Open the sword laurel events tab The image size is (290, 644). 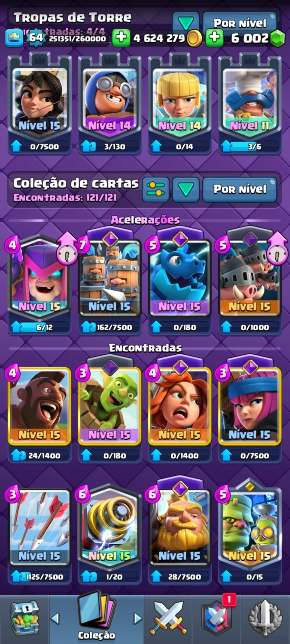tap(265, 619)
